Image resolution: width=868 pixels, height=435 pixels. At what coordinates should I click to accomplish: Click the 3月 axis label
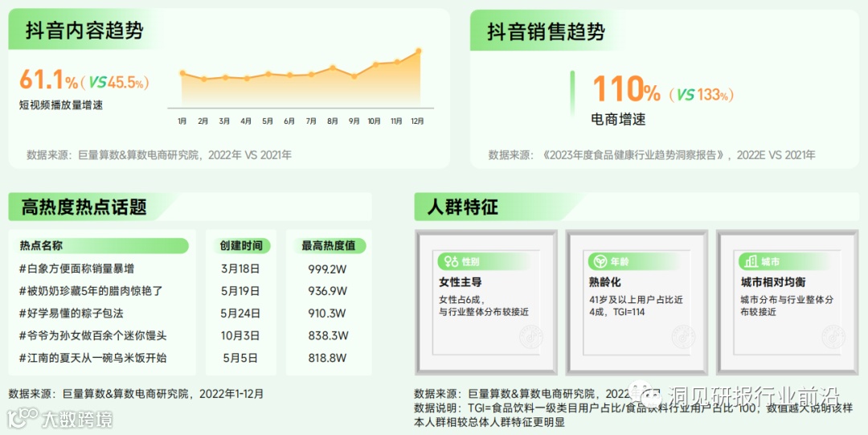click(x=225, y=121)
